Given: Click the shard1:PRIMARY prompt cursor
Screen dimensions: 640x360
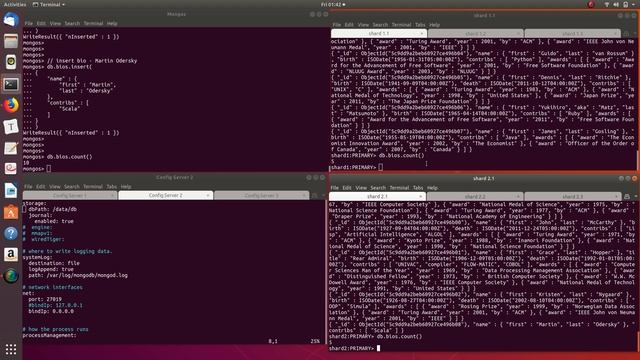Looking at the screenshot, I should coord(380,167).
